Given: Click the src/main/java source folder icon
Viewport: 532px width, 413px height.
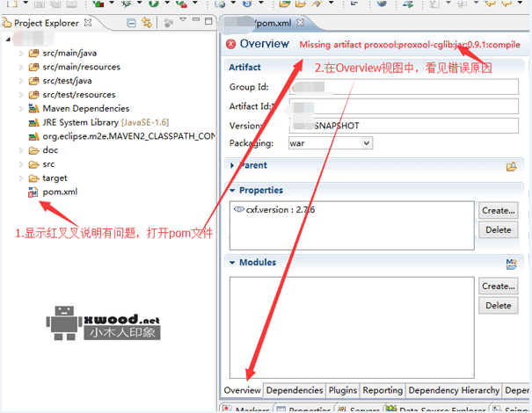Looking at the screenshot, I should pos(33,53).
